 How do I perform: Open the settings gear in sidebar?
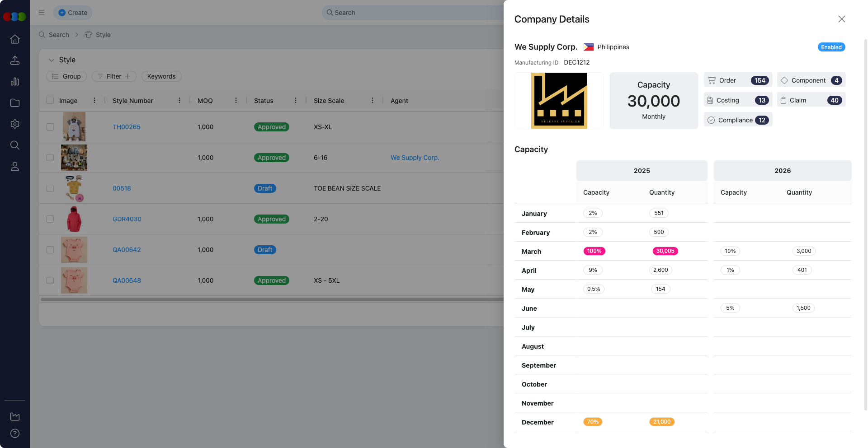click(15, 124)
